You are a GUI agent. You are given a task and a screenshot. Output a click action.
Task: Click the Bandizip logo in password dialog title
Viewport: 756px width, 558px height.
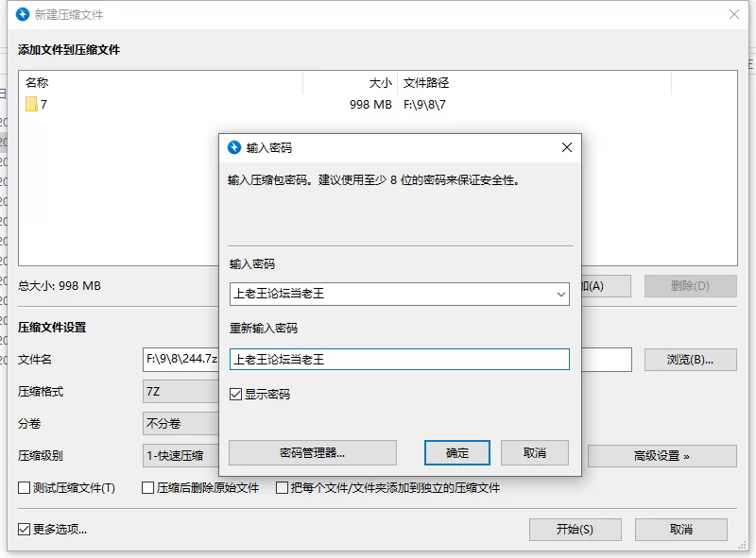[234, 147]
